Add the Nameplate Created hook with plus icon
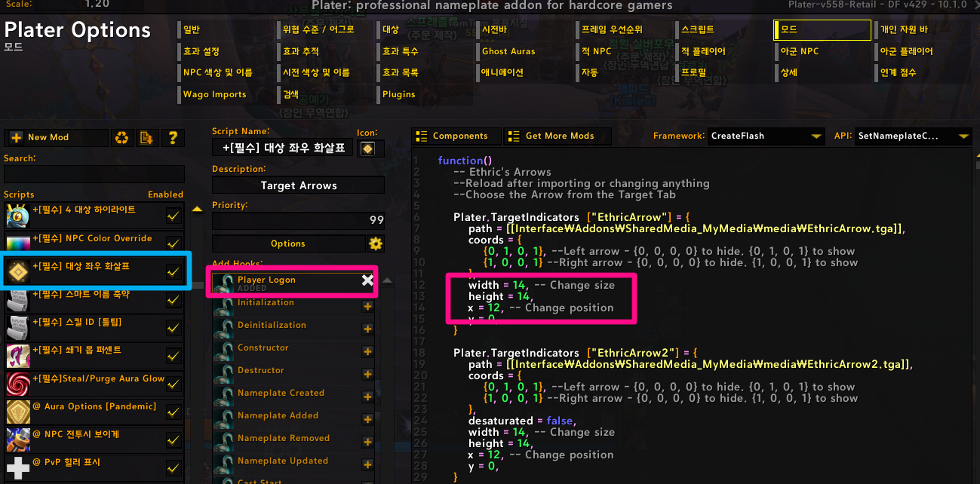Image resolution: width=980 pixels, height=484 pixels. pyautogui.click(x=367, y=397)
